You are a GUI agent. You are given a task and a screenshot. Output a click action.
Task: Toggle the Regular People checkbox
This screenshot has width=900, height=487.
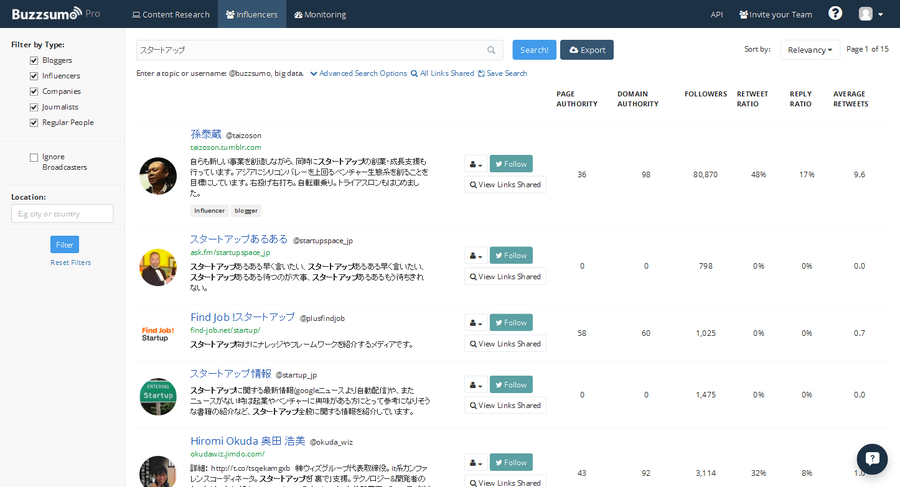point(34,122)
